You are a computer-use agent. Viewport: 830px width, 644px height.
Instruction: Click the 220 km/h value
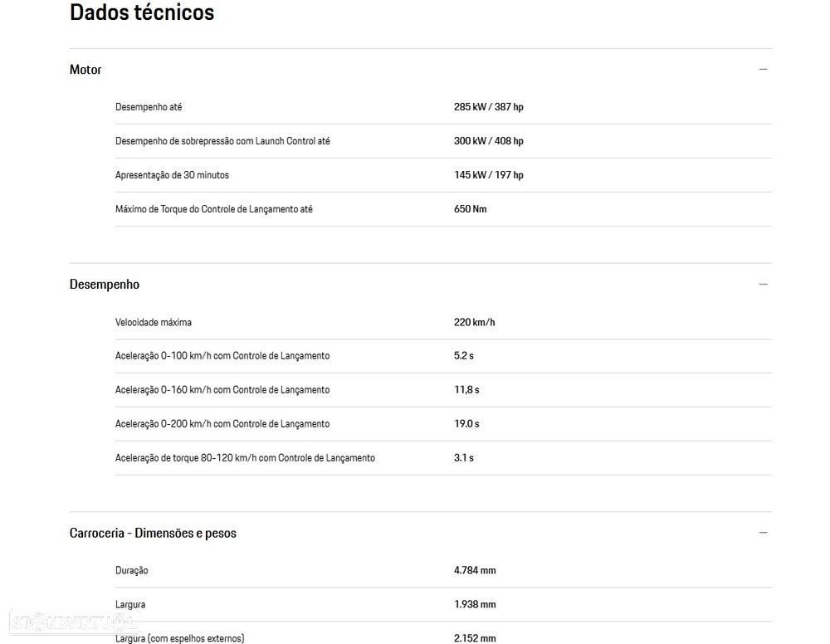pos(474,322)
